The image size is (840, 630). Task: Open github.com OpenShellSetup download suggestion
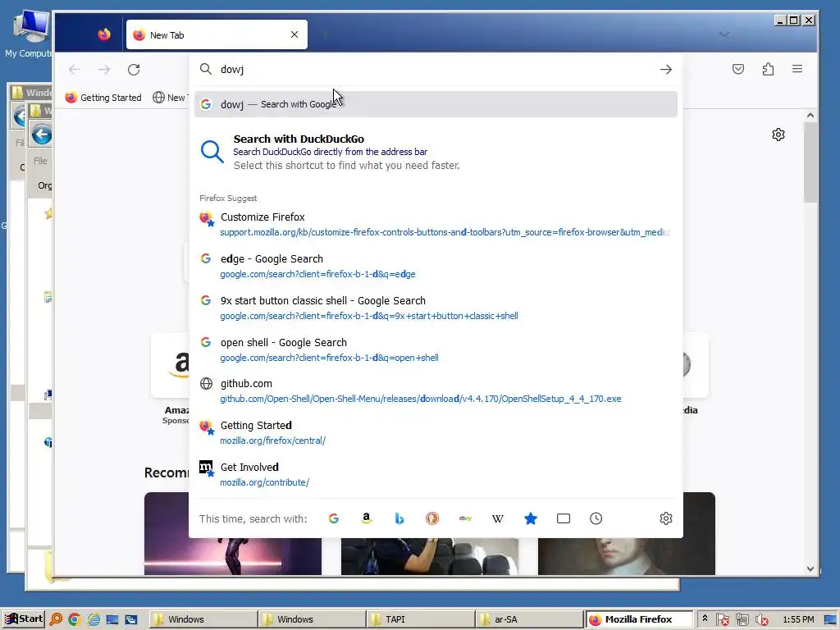click(436, 390)
